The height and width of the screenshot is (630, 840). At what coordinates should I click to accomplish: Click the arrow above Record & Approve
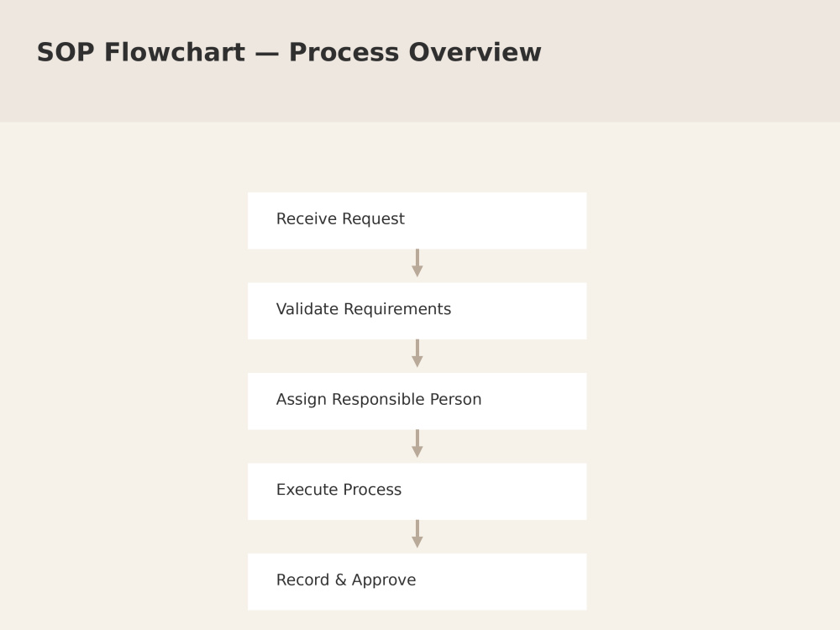pyautogui.click(x=417, y=533)
